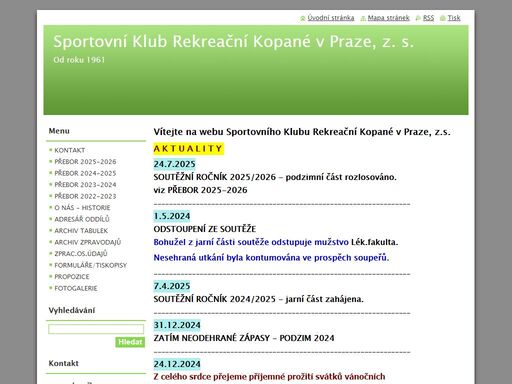Open PŘEBOR 2025-2026 in the menu
Image resolution: width=512 pixels, height=384 pixels.
85,162
